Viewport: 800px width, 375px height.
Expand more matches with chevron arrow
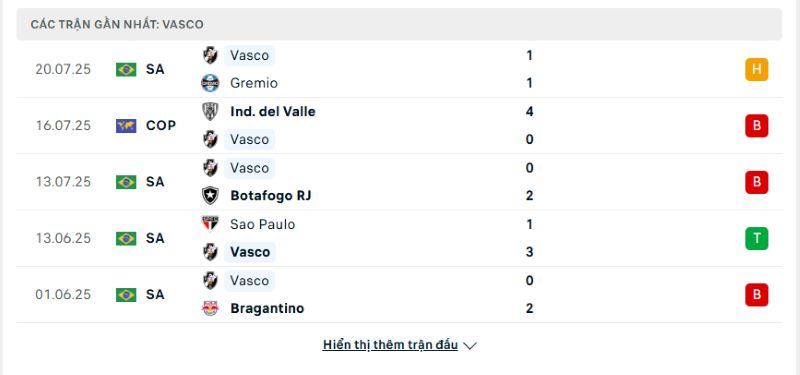(470, 346)
